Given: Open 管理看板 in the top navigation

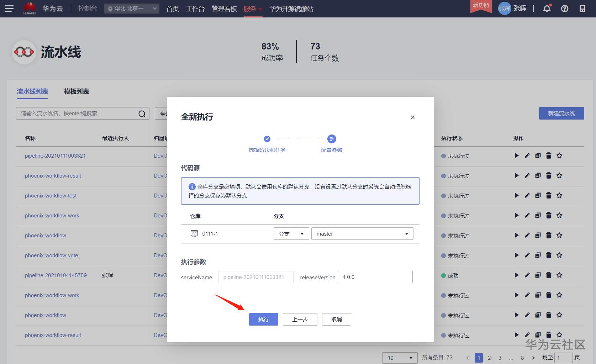Looking at the screenshot, I should pos(224,9).
